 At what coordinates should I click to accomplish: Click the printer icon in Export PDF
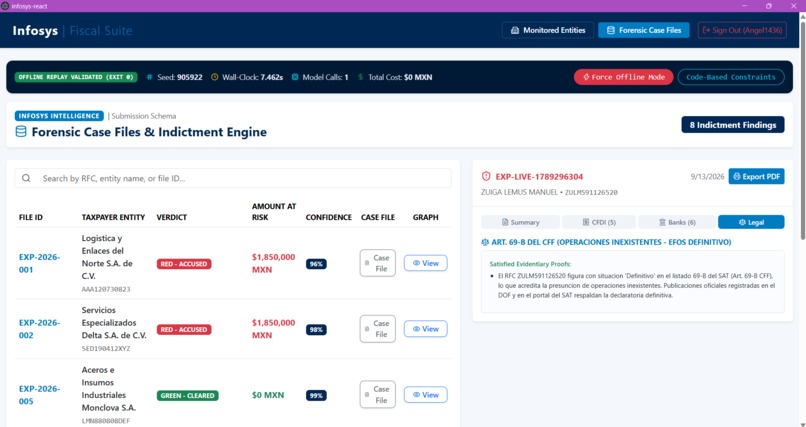(737, 176)
